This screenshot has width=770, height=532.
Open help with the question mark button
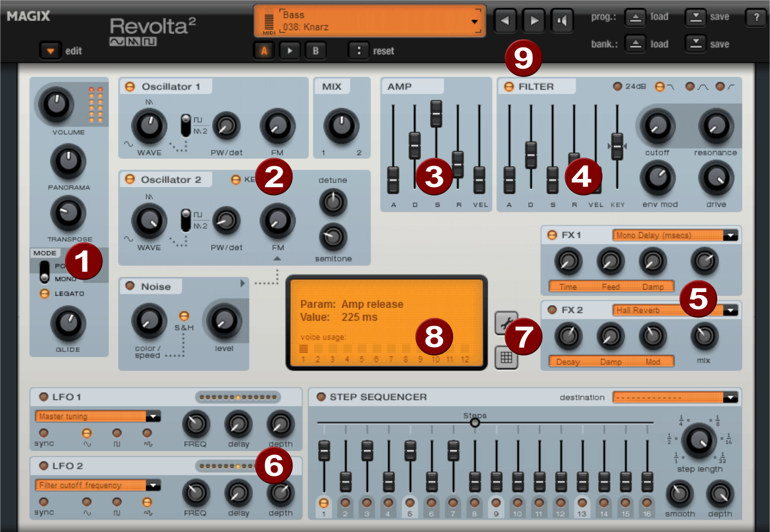tap(756, 18)
